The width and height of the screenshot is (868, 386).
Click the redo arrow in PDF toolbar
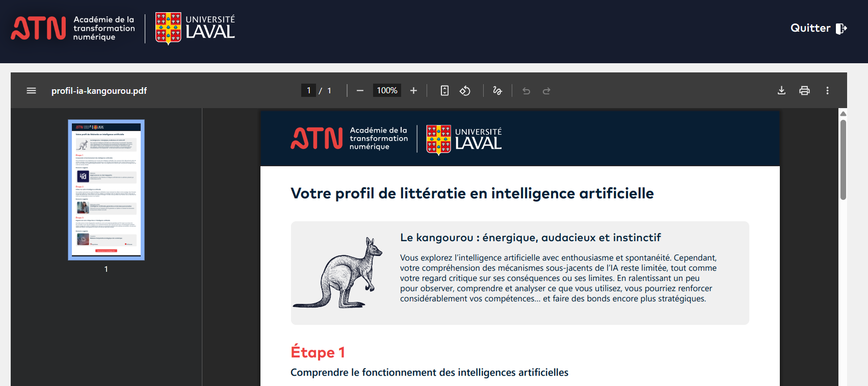coord(546,91)
